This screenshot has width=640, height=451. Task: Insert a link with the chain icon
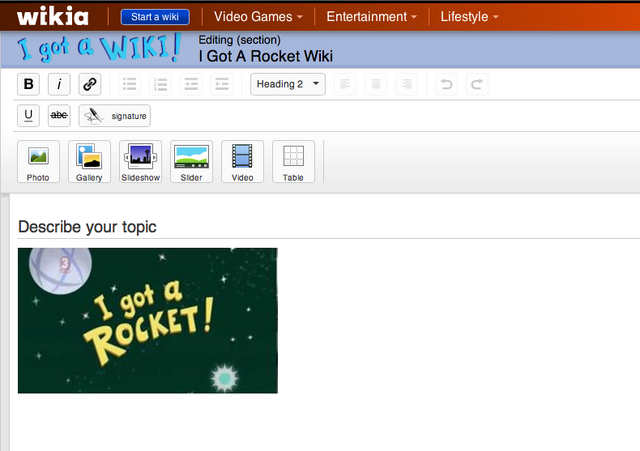(89, 84)
